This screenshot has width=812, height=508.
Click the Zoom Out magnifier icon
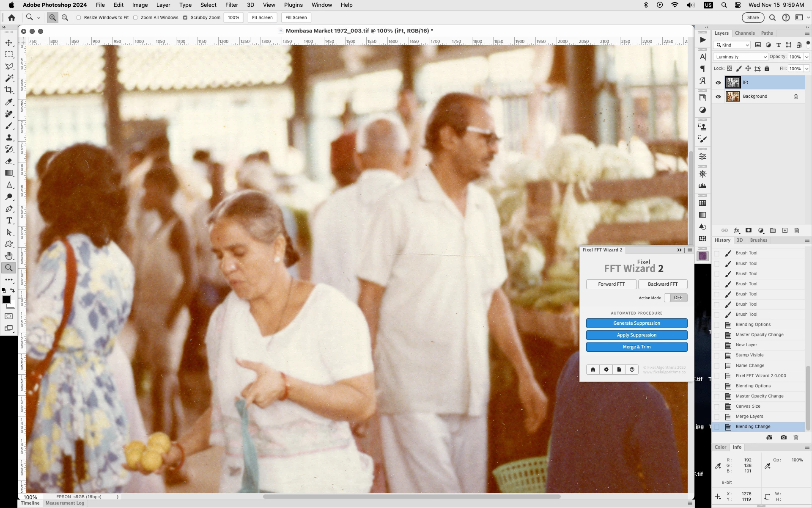click(x=65, y=17)
